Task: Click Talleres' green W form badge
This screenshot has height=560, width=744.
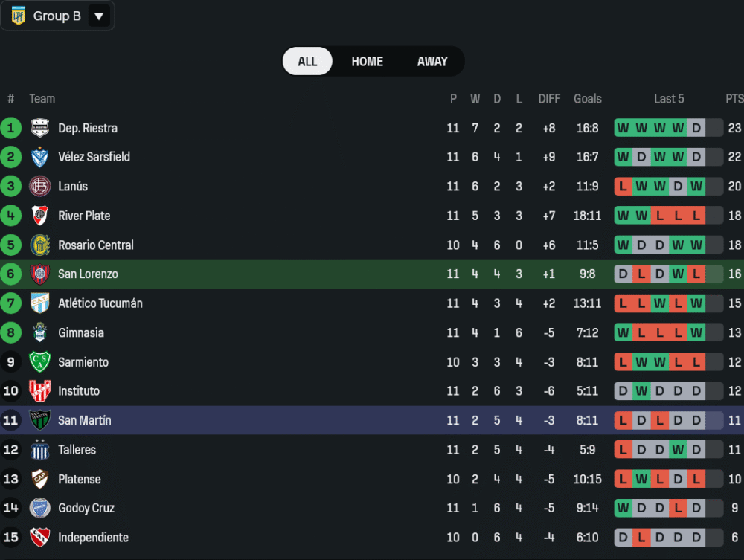Action: 678,450
